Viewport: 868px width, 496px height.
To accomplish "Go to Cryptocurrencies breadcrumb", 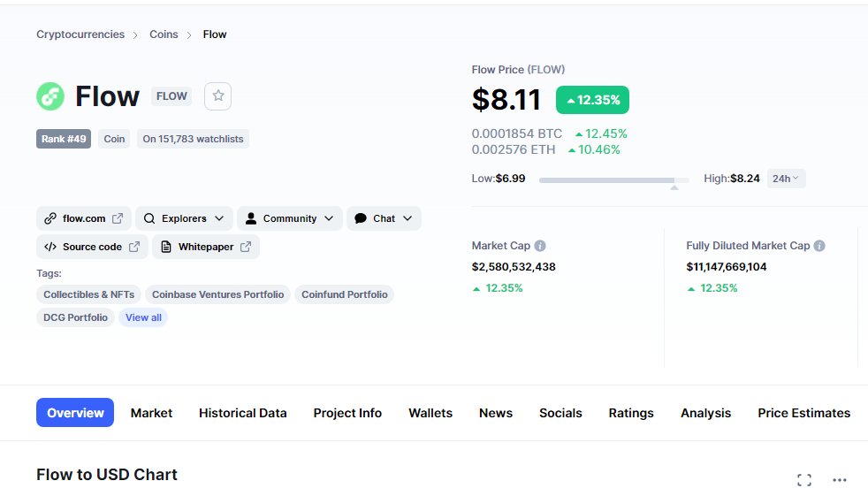I will pyautogui.click(x=80, y=34).
